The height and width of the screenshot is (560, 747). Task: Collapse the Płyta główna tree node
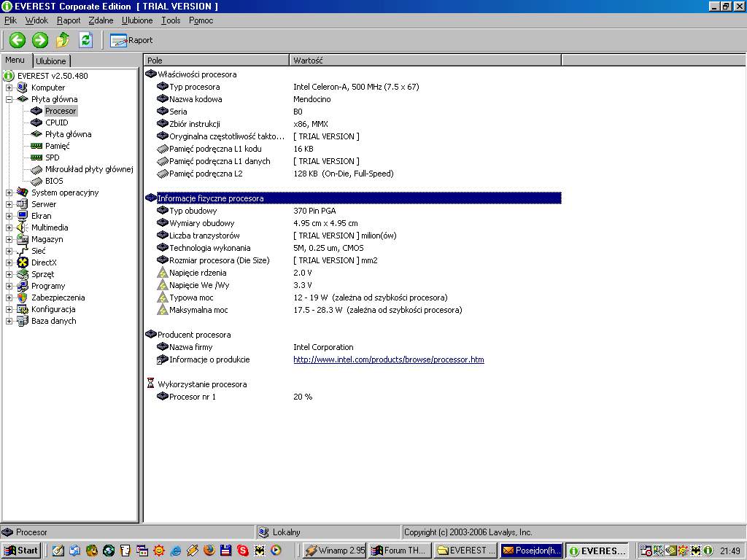coord(9,99)
